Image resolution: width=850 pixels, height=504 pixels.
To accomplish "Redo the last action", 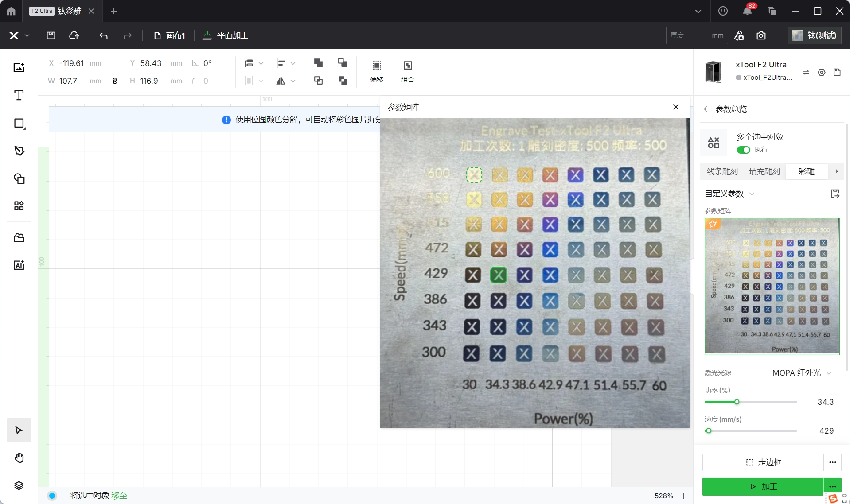I will click(x=128, y=35).
